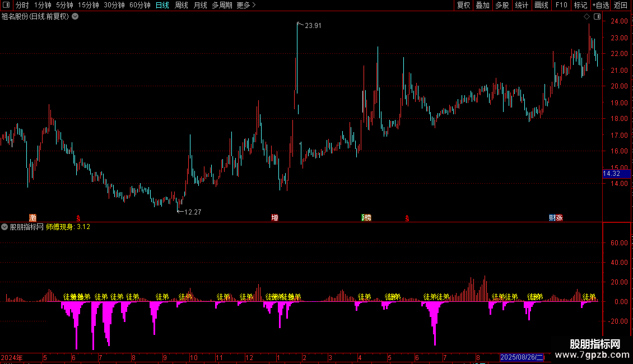This screenshot has width=633, height=364.
Task: Click the 标记 mark button
Action: pyautogui.click(x=580, y=5)
